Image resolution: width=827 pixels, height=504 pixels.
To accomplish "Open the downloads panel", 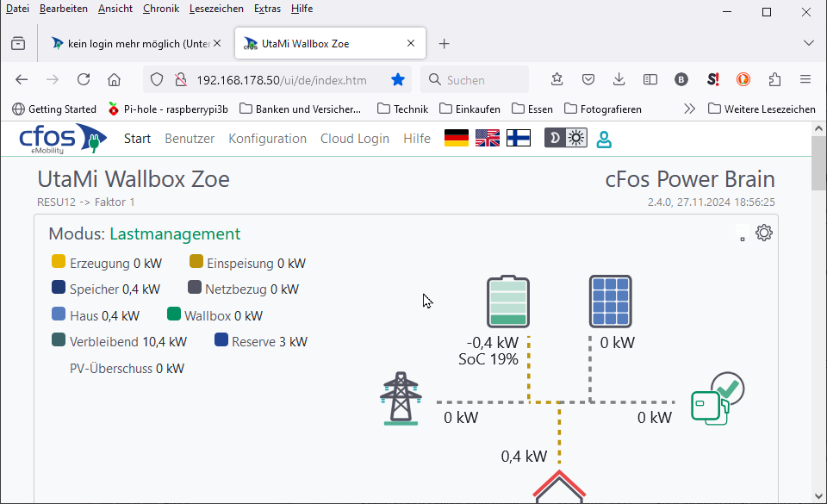I will (x=619, y=79).
